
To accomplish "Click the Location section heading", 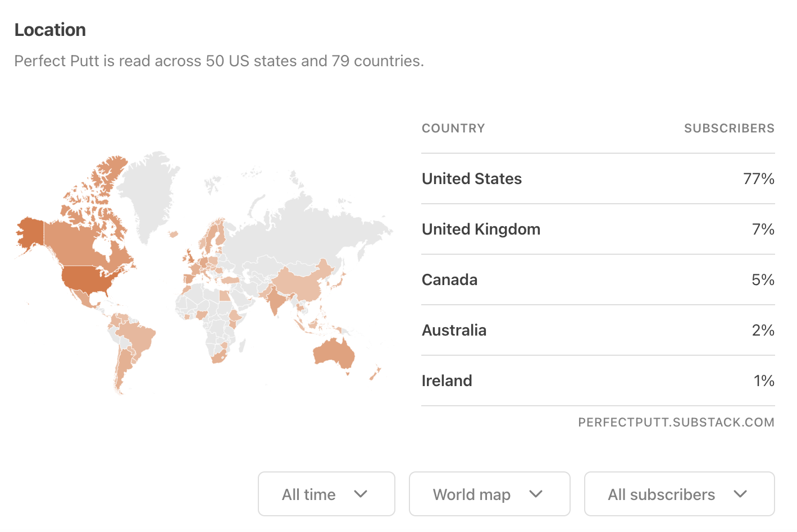I will (x=50, y=30).
